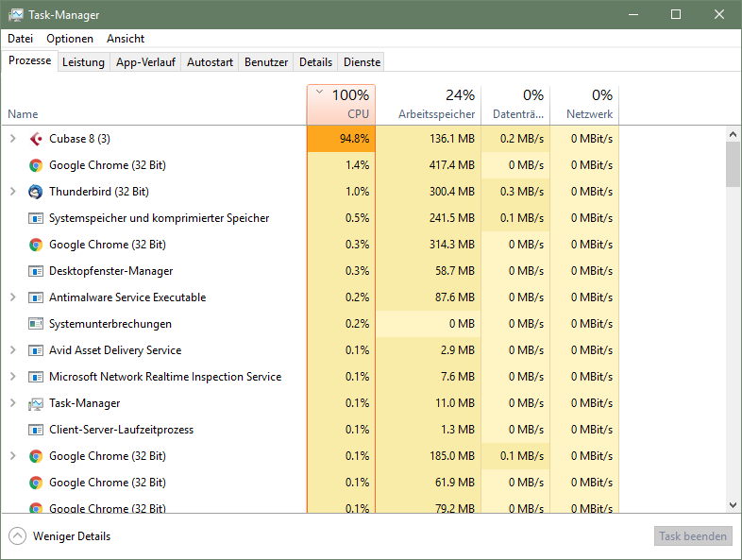The height and width of the screenshot is (560, 742).
Task: Click the Cubase 8 application icon
Action: [36, 139]
